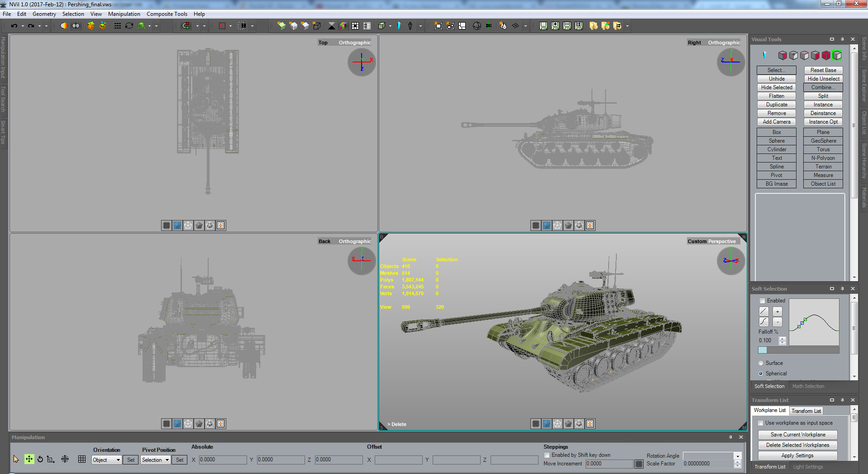Click the Apply Settings button
Screen dimensions: 868x474
click(797, 455)
